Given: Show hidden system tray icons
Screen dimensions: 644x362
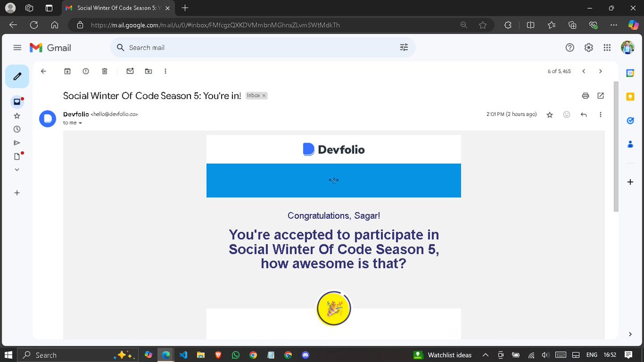Looking at the screenshot, I should [485, 355].
